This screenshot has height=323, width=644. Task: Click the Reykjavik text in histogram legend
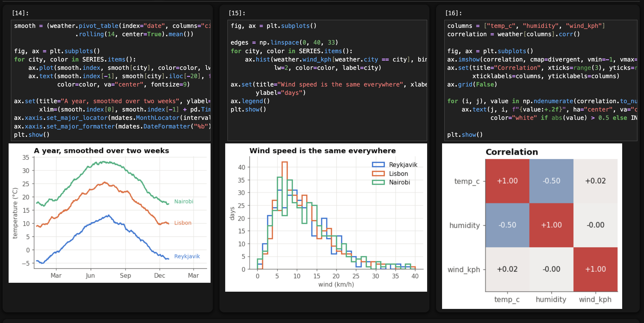(403, 165)
